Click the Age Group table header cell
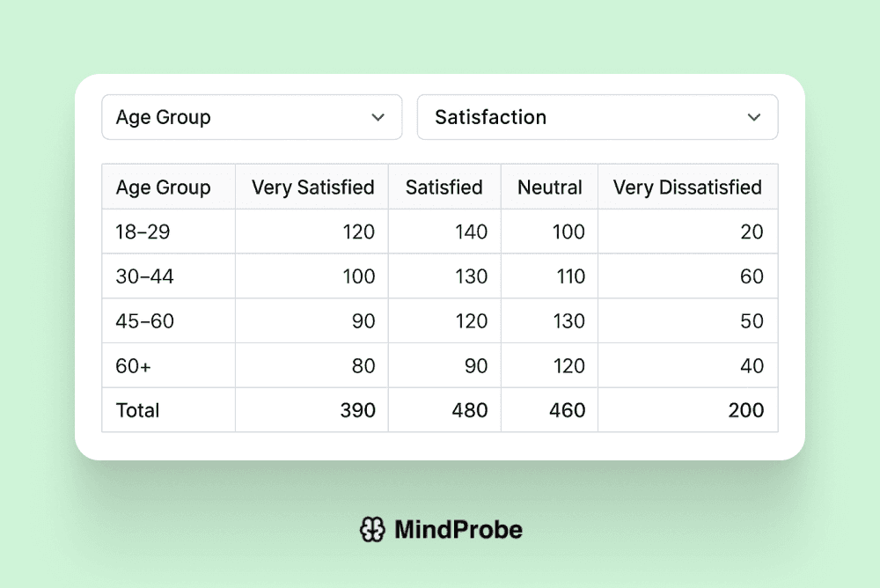The width and height of the screenshot is (880, 588). coord(164,187)
